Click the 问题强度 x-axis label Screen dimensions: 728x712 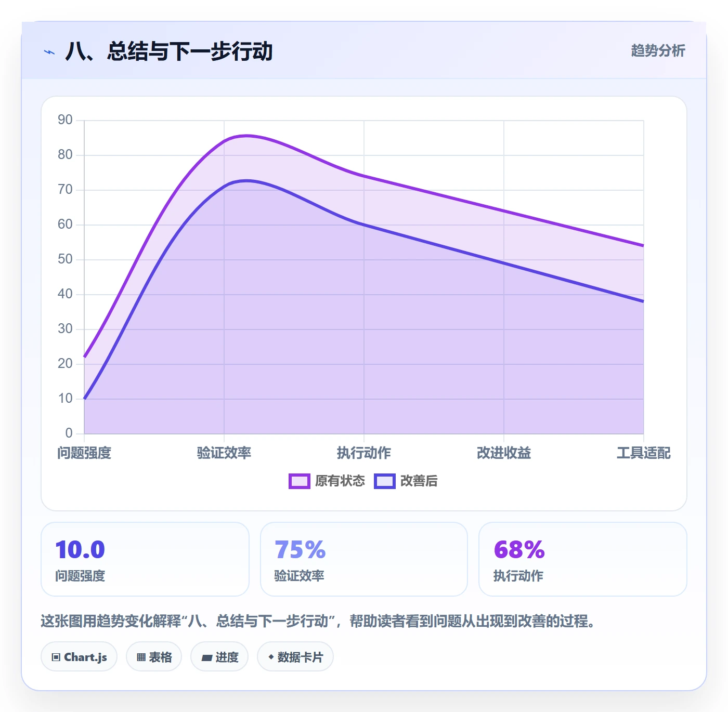pyautogui.click(x=84, y=453)
